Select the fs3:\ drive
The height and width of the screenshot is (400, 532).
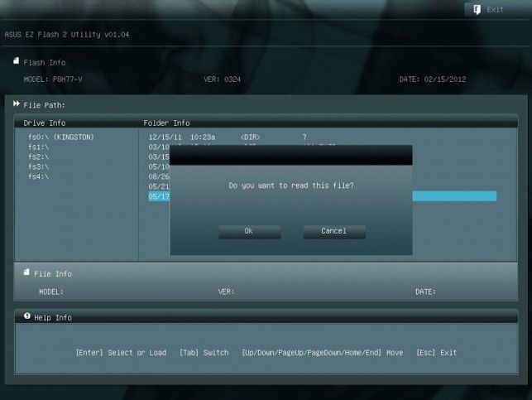[38, 166]
